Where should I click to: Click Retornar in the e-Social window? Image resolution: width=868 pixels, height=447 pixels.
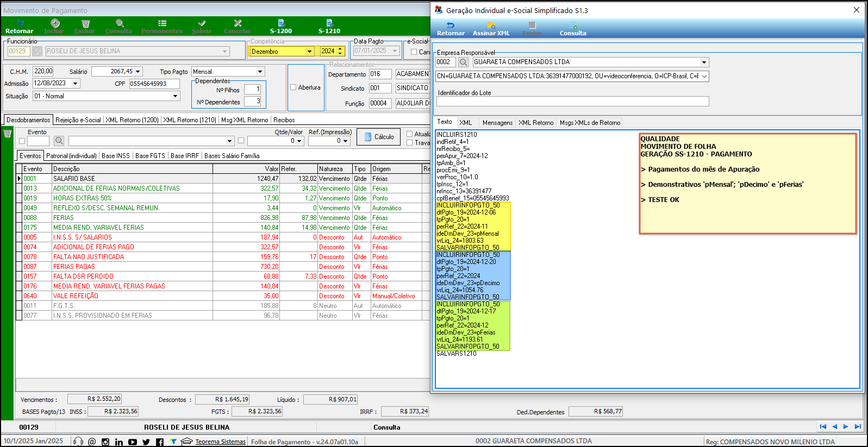point(451,29)
